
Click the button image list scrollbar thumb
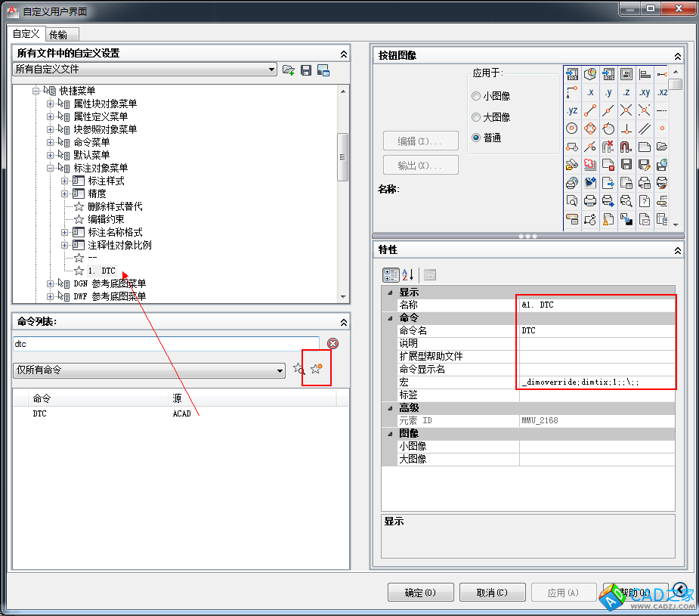pyautogui.click(x=675, y=84)
